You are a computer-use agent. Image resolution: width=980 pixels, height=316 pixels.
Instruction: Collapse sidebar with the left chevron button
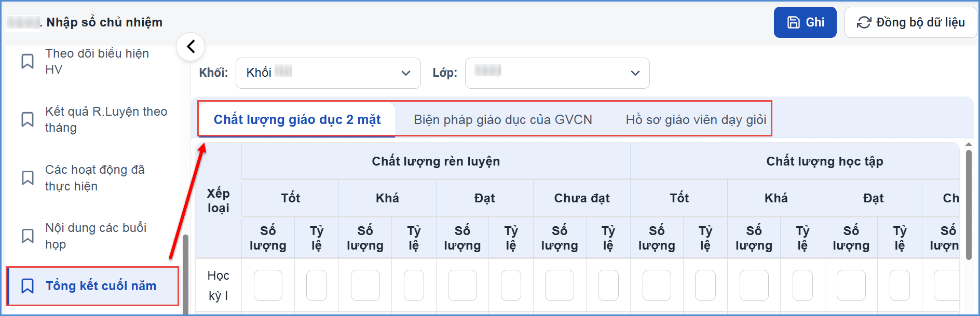coord(190,47)
